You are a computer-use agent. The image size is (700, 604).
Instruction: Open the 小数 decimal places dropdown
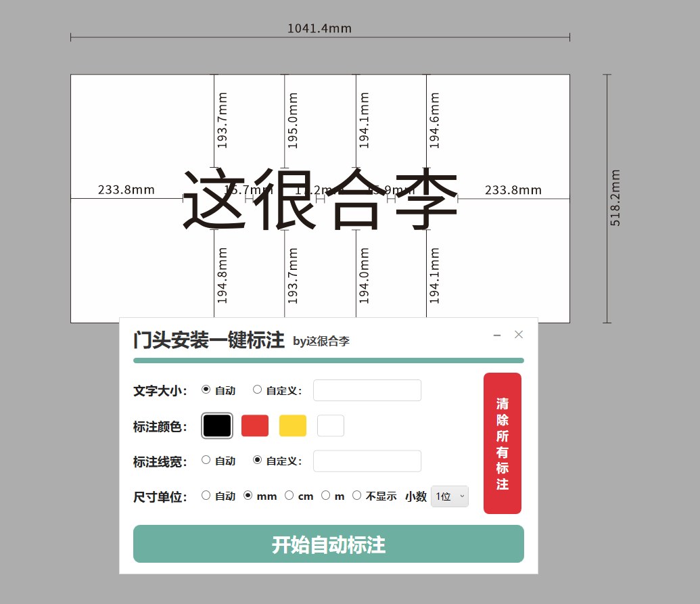click(450, 496)
